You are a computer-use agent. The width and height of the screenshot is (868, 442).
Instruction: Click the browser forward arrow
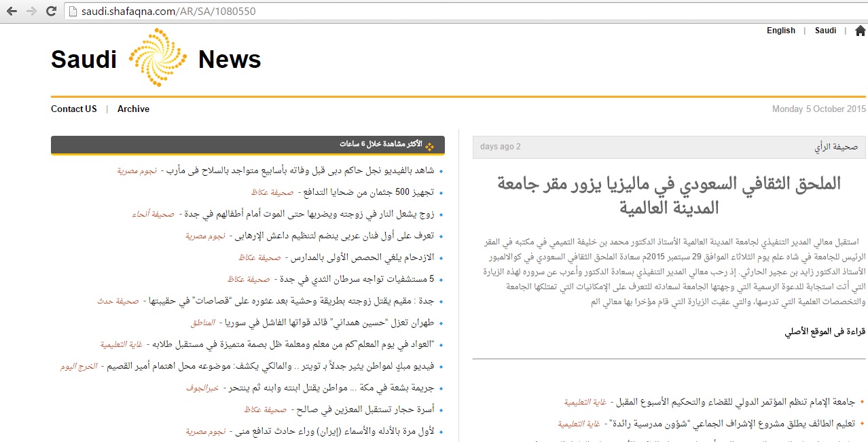coord(31,12)
